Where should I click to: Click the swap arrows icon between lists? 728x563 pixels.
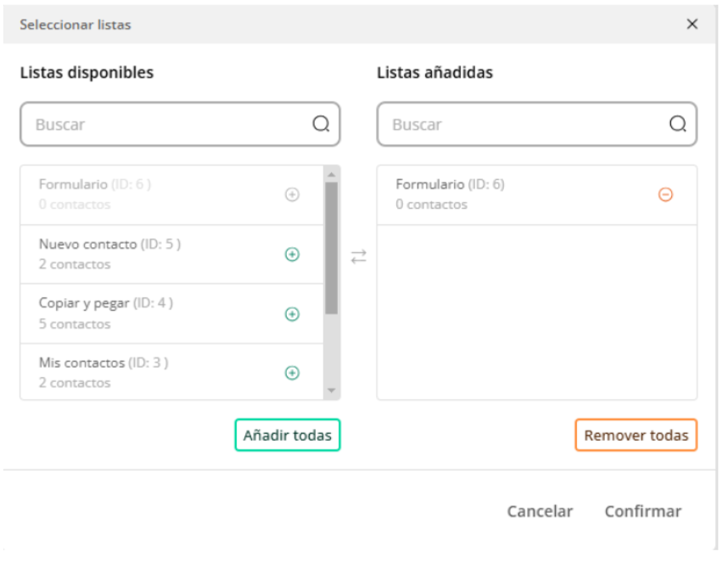point(358,256)
